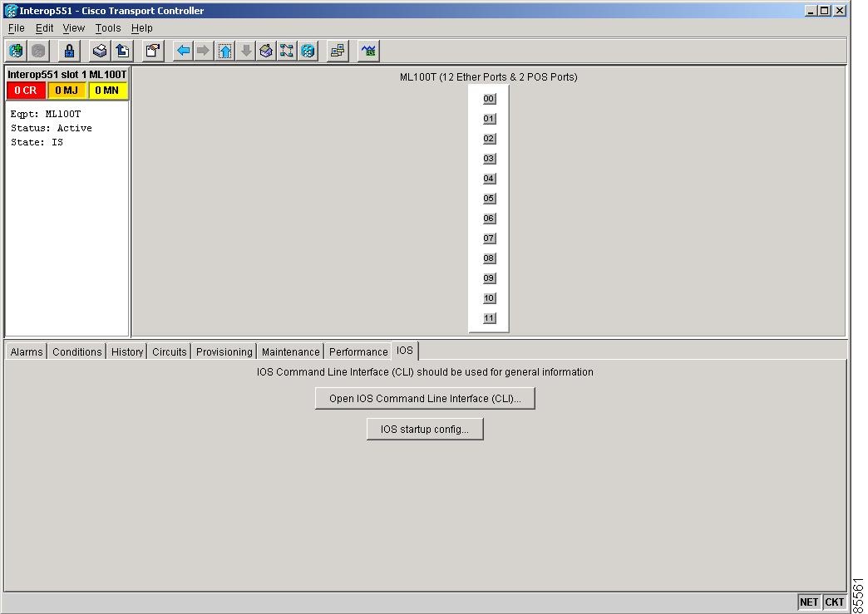Switch to the Circuits tab
Viewport: 868px width, 614px height.
pos(169,351)
